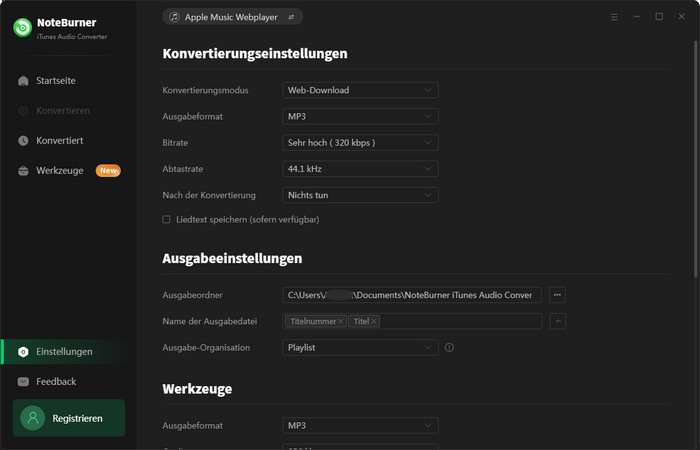Open the Nach der Konvertierung dropdown
700x450 pixels.
tap(360, 195)
